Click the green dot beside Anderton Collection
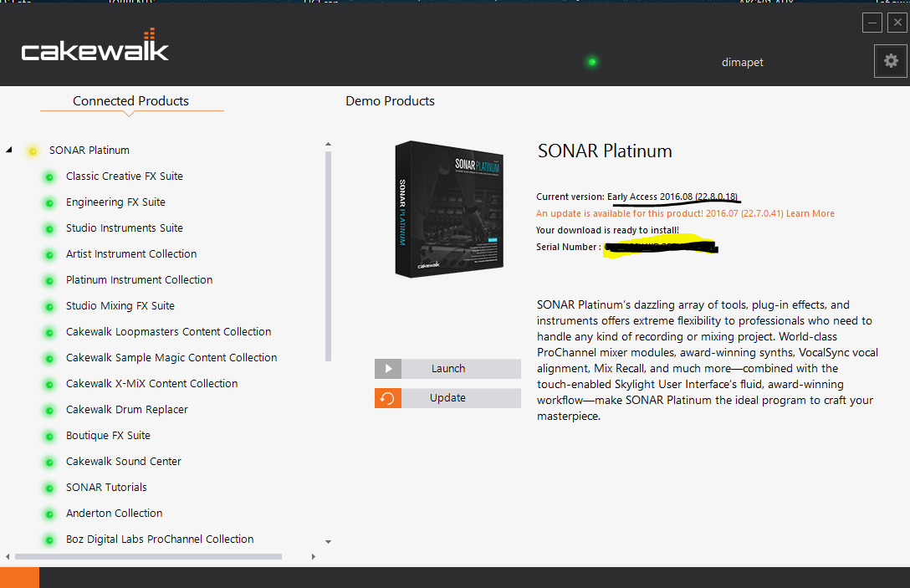The width and height of the screenshot is (910, 588). (50, 514)
